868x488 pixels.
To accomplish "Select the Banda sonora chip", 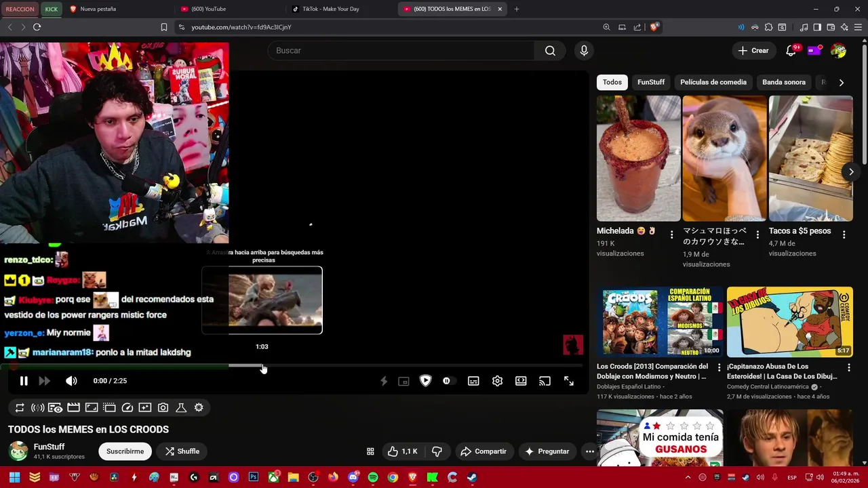I will [x=784, y=82].
